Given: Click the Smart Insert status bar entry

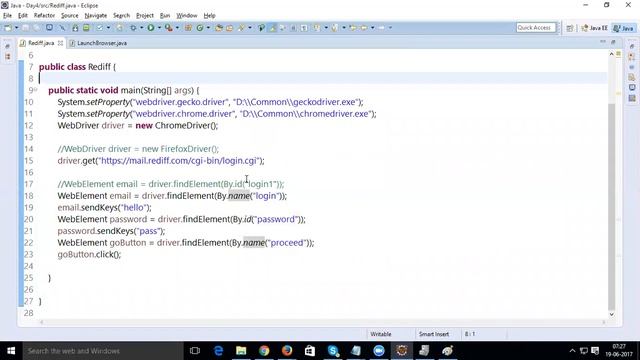Looking at the screenshot, I should (x=433, y=334).
